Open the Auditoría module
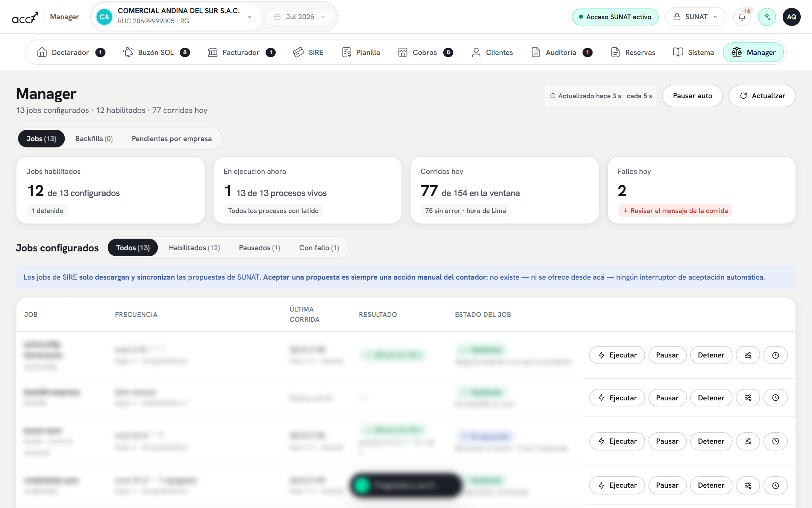 562,52
